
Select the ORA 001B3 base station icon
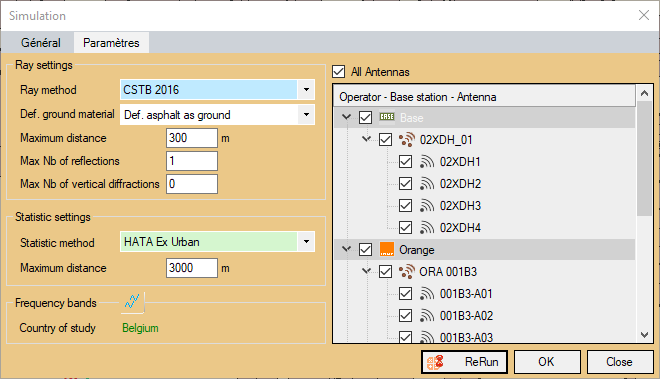click(407, 272)
